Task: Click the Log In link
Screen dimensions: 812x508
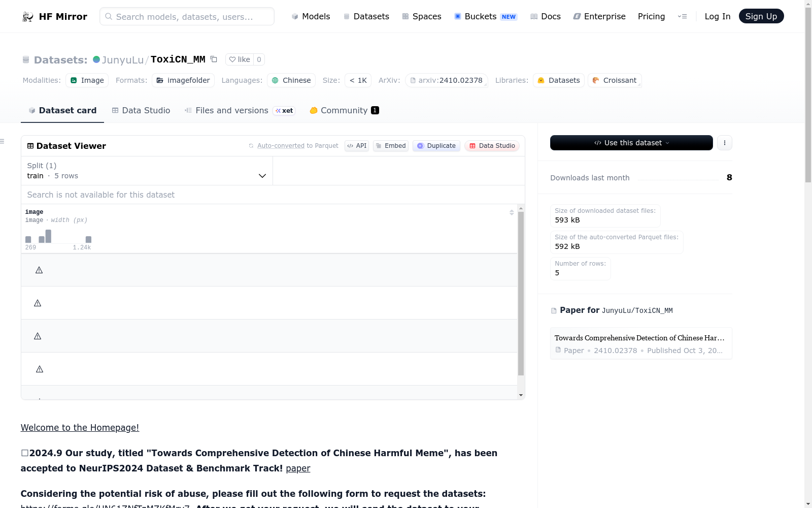Action: click(718, 16)
